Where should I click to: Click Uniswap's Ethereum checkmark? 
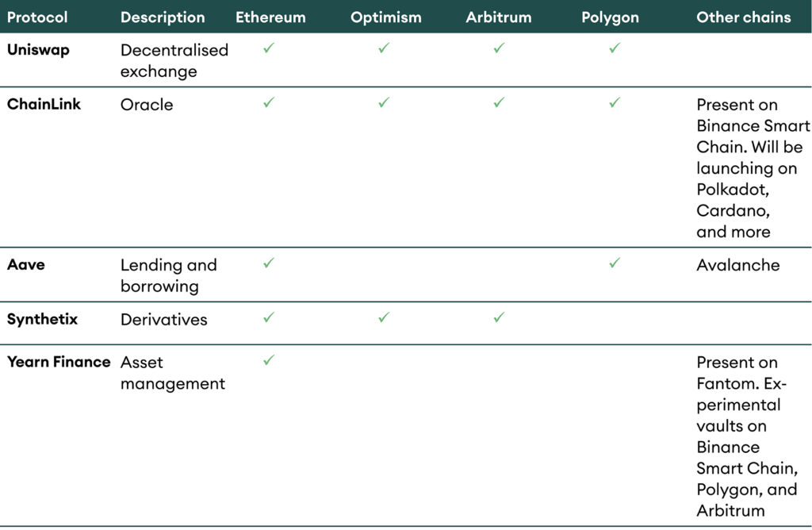(269, 48)
